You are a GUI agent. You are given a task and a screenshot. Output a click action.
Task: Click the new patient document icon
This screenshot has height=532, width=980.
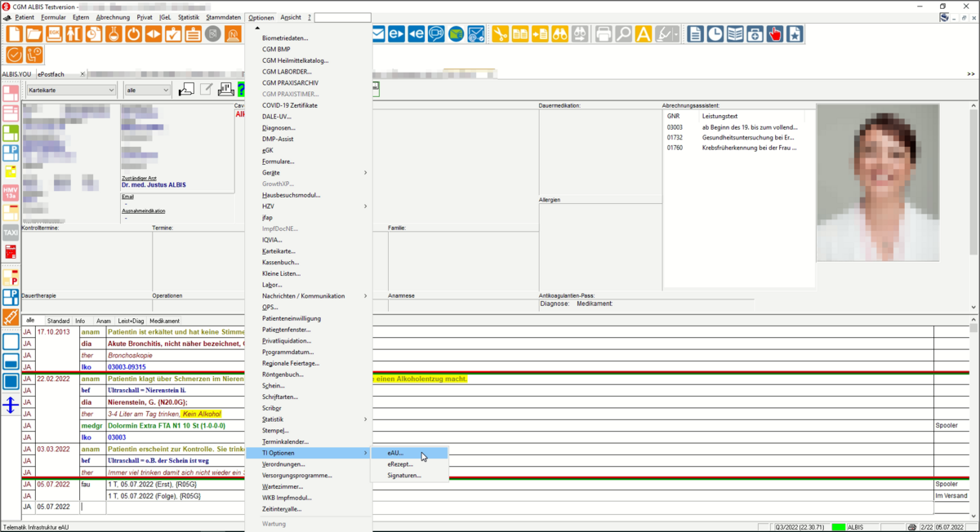click(x=14, y=34)
